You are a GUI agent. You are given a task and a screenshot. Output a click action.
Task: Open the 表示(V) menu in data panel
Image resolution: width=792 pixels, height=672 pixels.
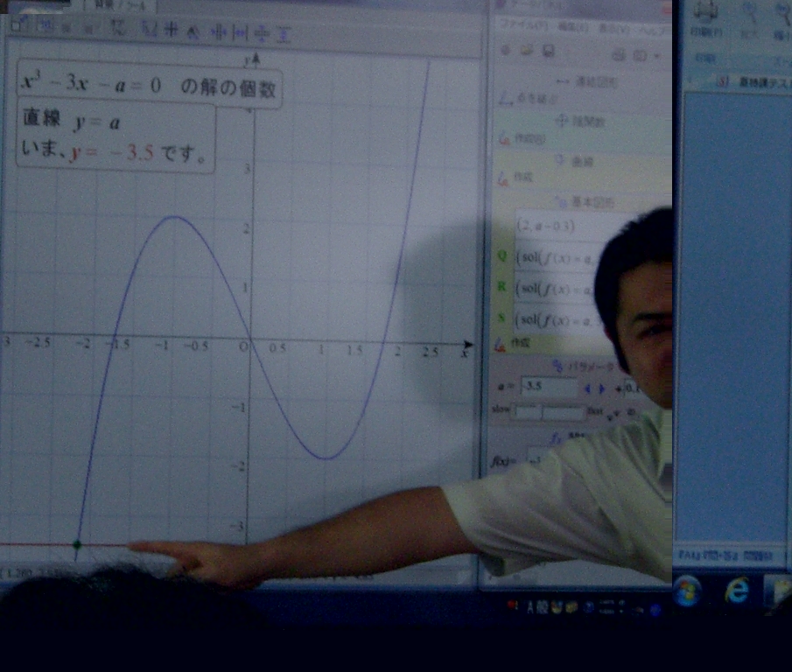coord(614,29)
